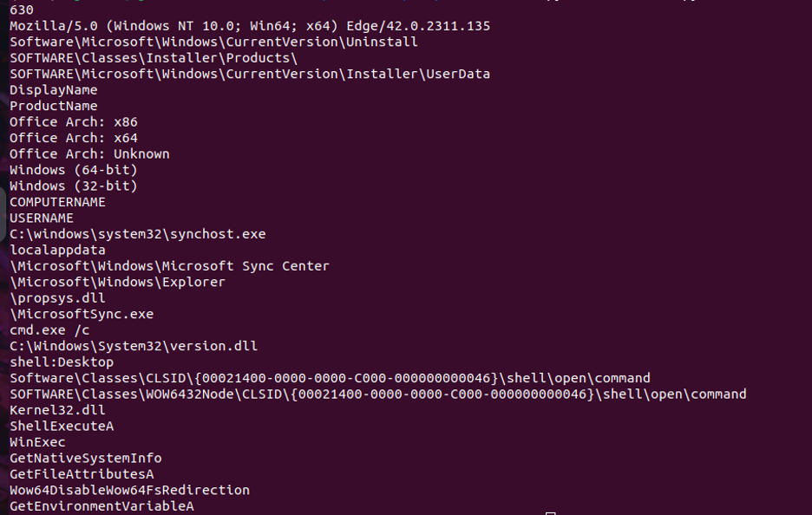
Task: Click the ProductName string
Action: [53, 106]
